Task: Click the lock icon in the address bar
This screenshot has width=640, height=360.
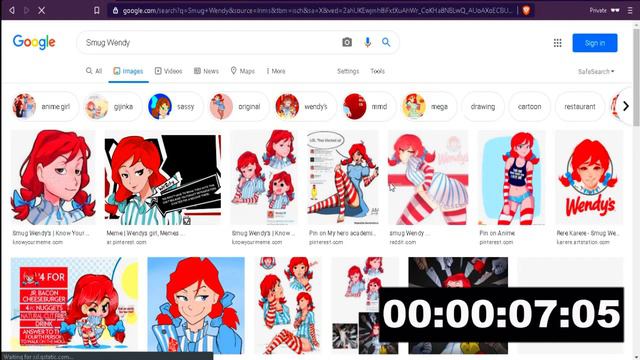Action: (x=116, y=11)
